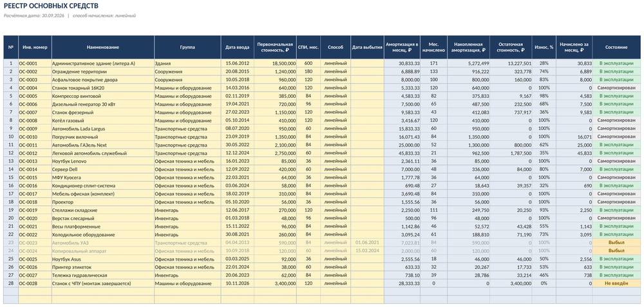Viewport: 644px width, 307px height.
Task: Click the 'Станок токарный 16К20' cell
Action: [x=102, y=88]
